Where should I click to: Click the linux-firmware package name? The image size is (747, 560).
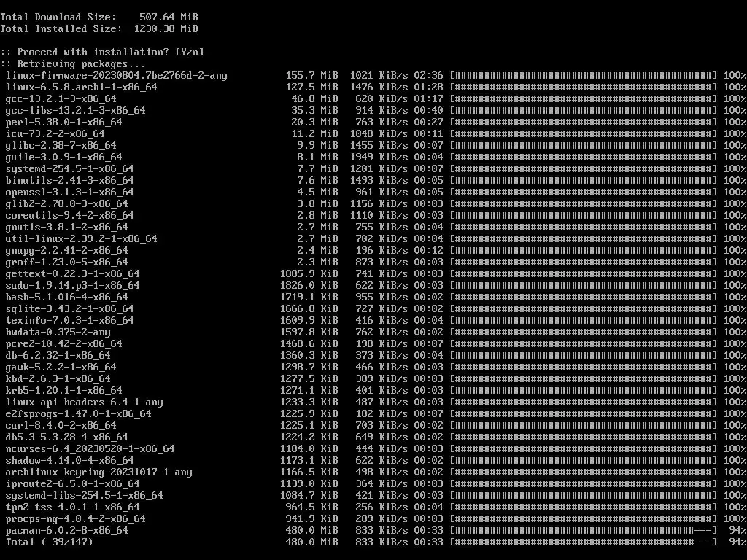[117, 75]
